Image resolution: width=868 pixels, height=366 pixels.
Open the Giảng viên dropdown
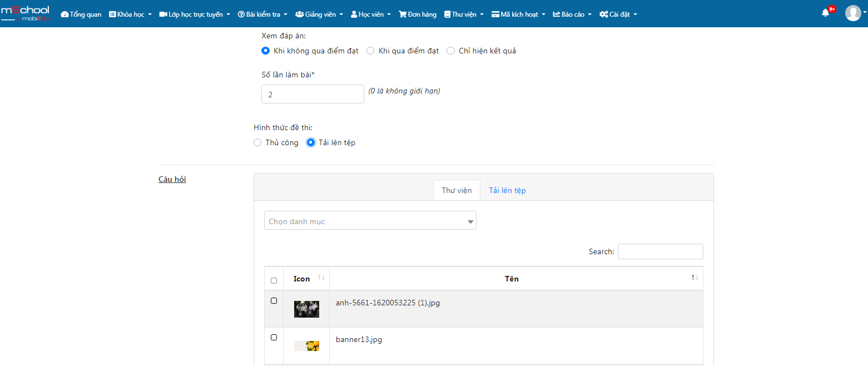point(319,14)
